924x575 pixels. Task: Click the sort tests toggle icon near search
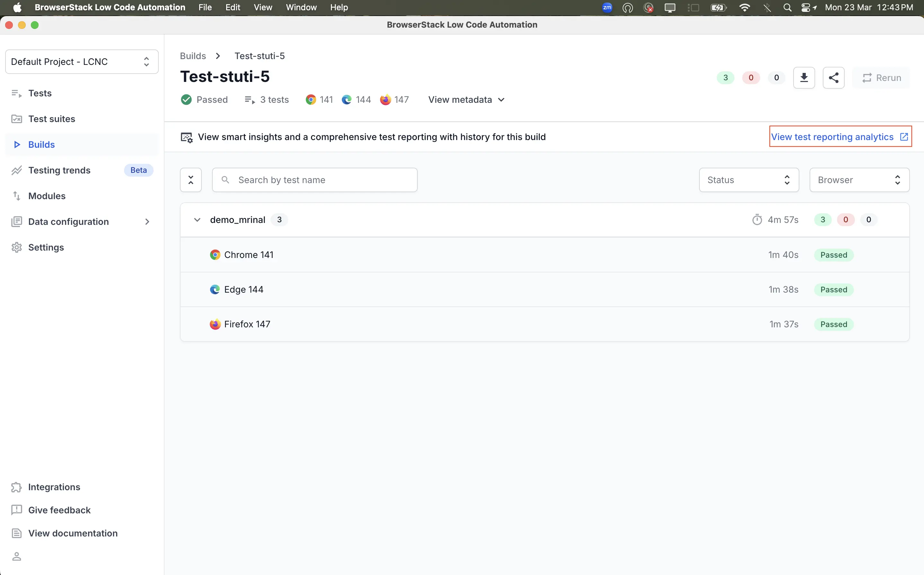(191, 180)
